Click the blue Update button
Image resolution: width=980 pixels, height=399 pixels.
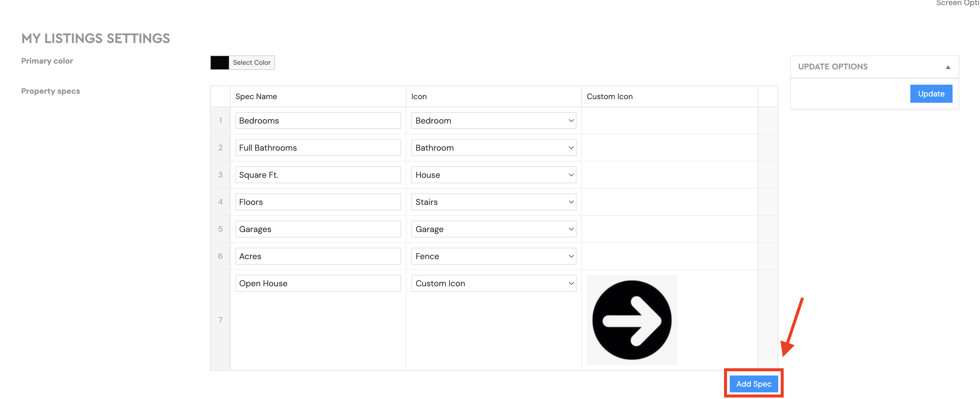(931, 93)
